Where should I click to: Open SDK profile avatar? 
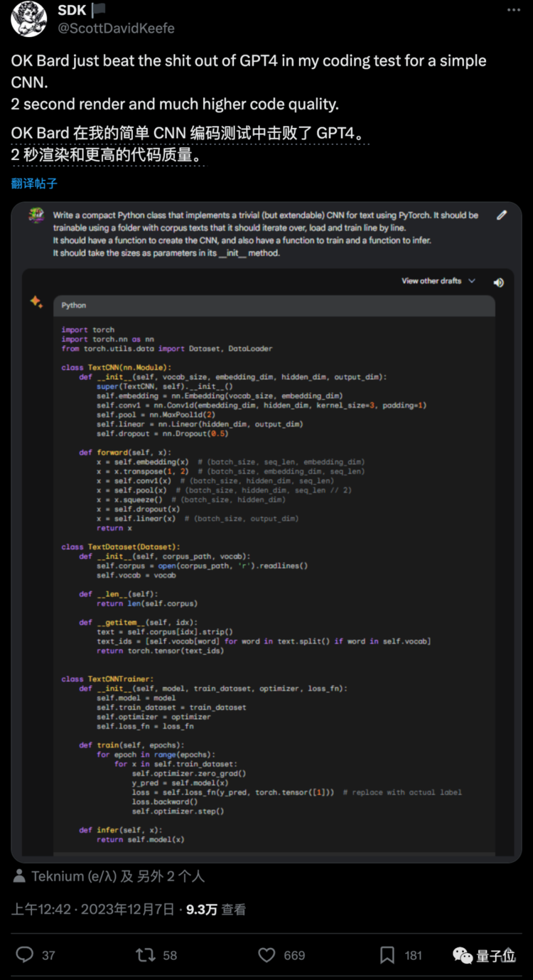click(x=28, y=18)
